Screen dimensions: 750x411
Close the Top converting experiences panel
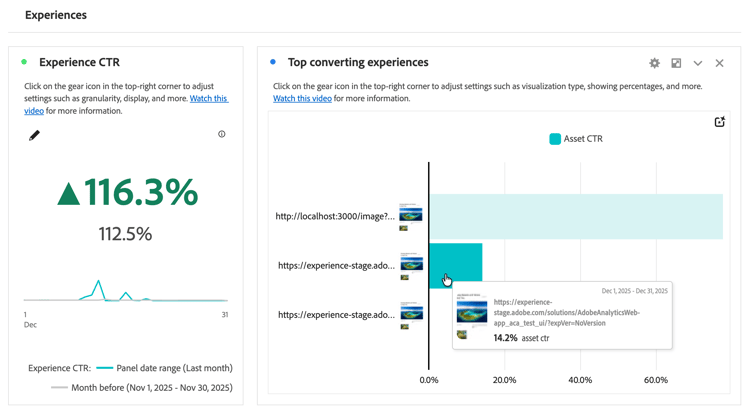[x=719, y=63]
